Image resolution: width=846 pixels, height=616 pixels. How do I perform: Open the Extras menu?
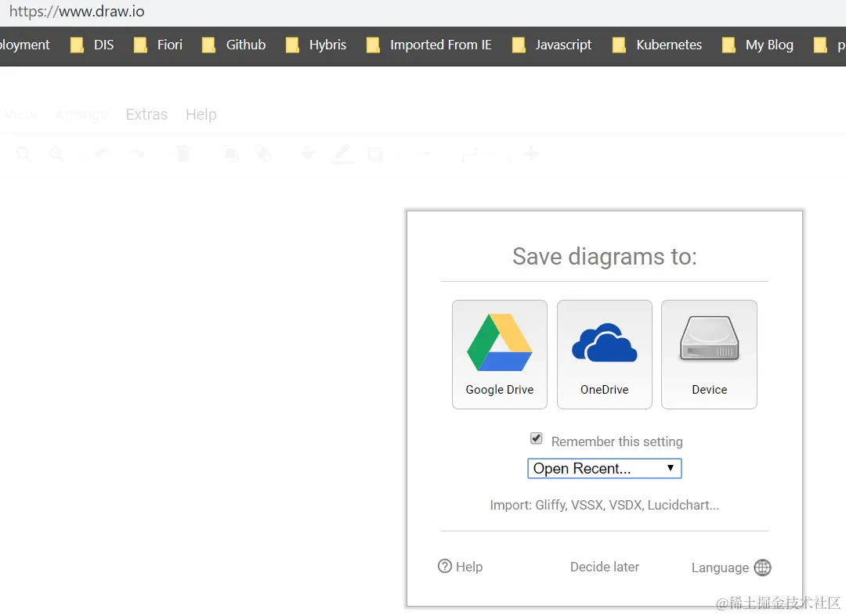146,114
